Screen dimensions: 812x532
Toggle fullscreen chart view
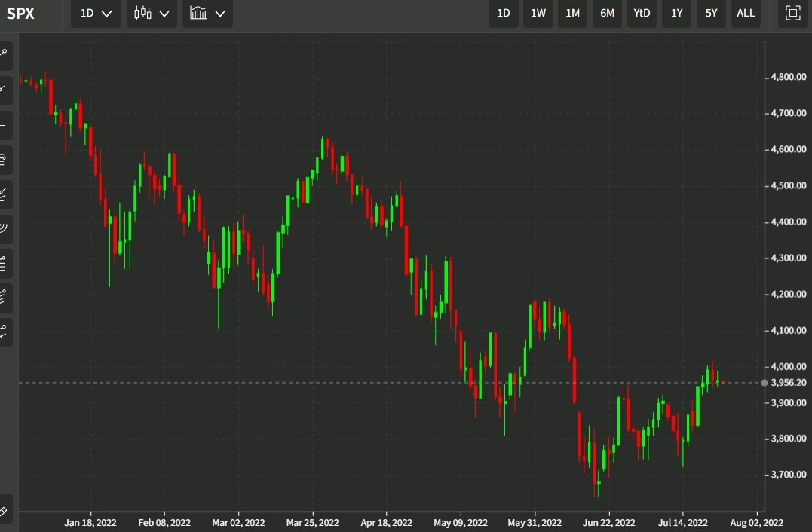click(793, 14)
